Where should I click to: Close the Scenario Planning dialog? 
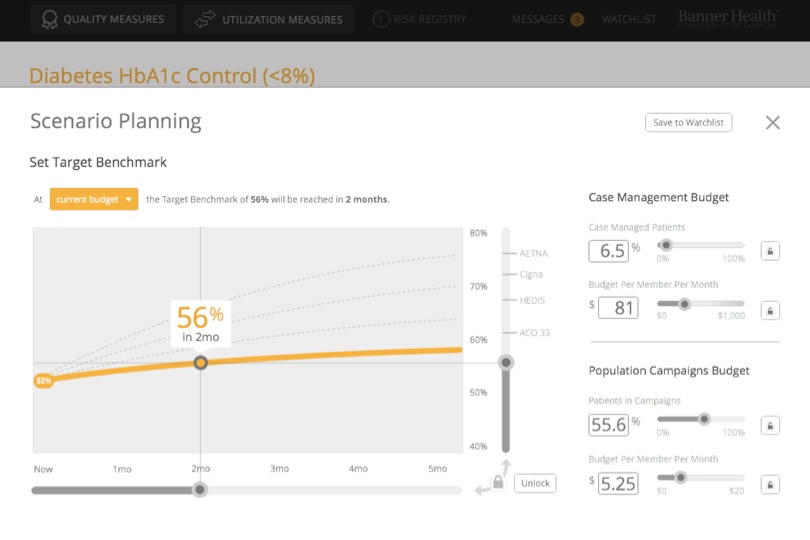[772, 122]
